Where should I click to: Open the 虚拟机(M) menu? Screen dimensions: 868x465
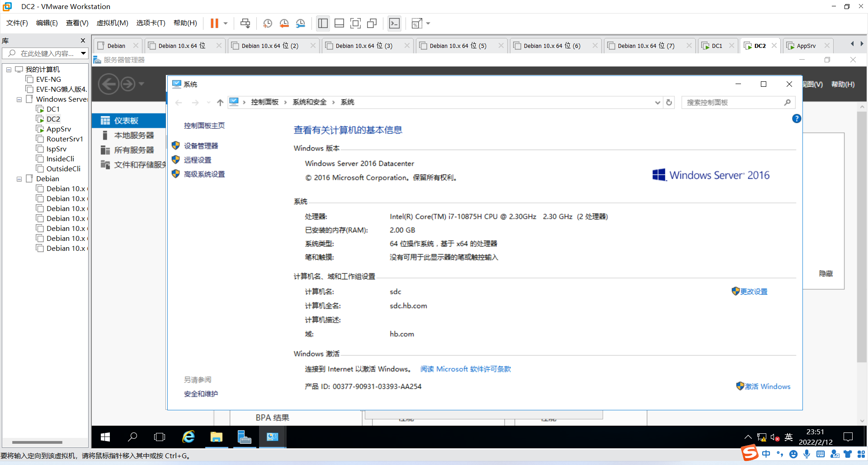pos(112,23)
